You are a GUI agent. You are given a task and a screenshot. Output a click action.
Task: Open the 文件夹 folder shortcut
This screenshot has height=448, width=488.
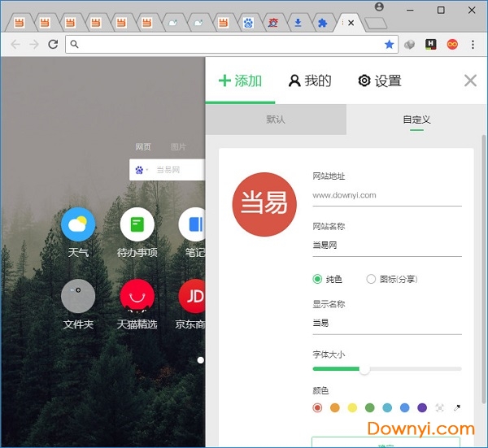coord(78,296)
